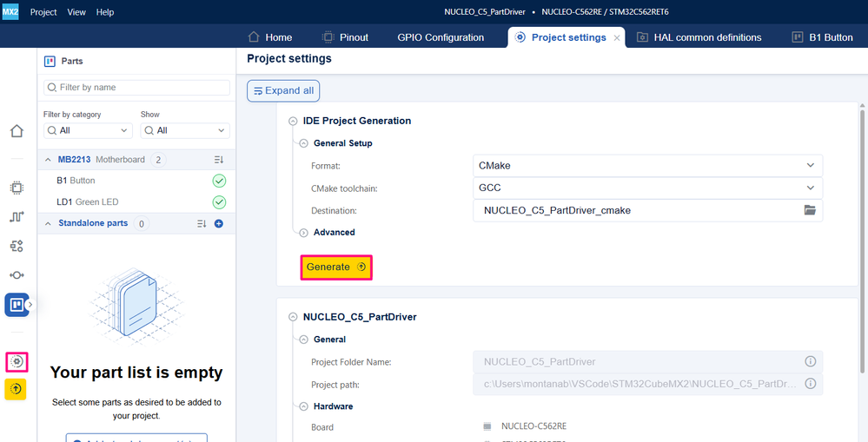Switch to HAL common definitions tab
Viewport: 868px width, 442px height.
[x=699, y=37]
